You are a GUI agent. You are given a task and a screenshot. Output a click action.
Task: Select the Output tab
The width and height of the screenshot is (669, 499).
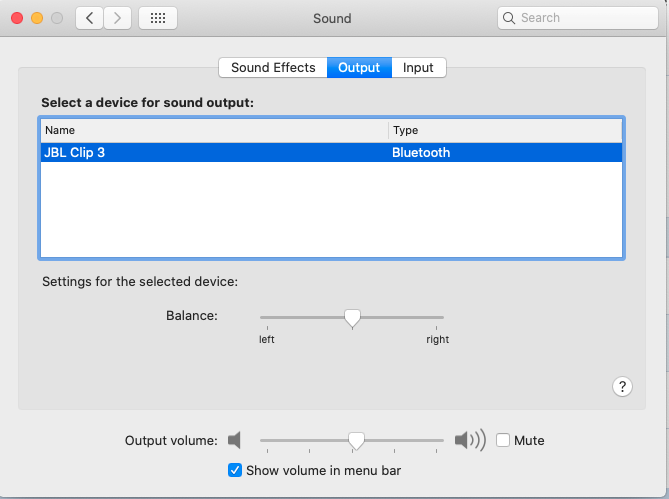(x=359, y=67)
